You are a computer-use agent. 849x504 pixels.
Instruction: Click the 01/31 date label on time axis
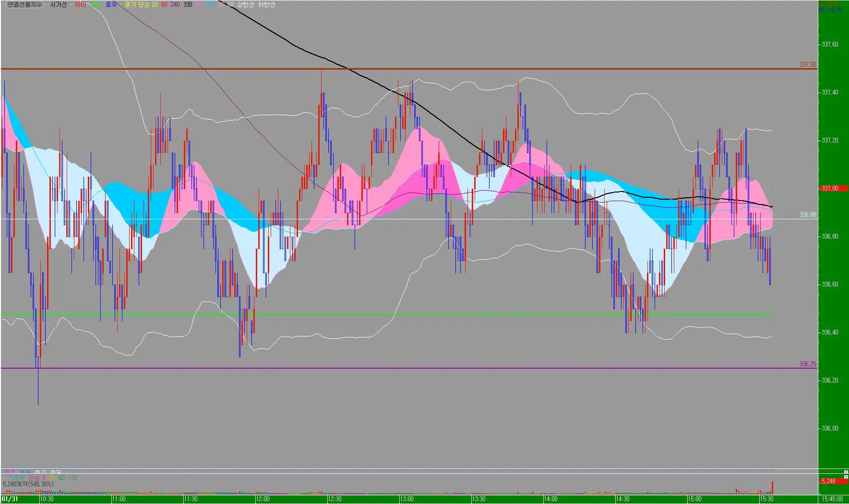tap(10, 499)
